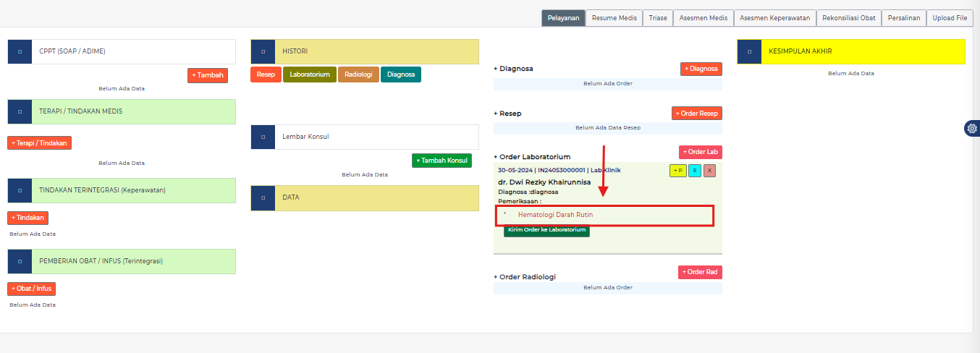Switch to the Resume Medis tab
The width and height of the screenshot is (980, 353).
pos(614,18)
